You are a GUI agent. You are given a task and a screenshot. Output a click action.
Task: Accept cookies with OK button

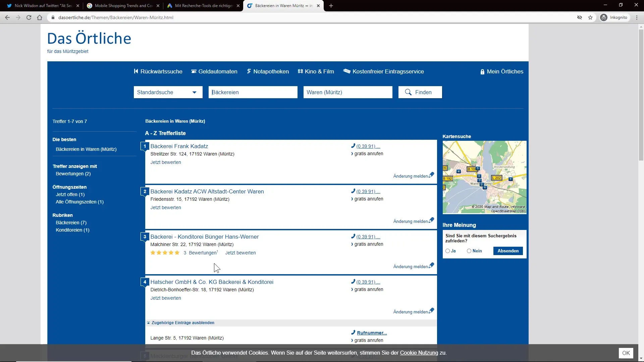coord(626,353)
